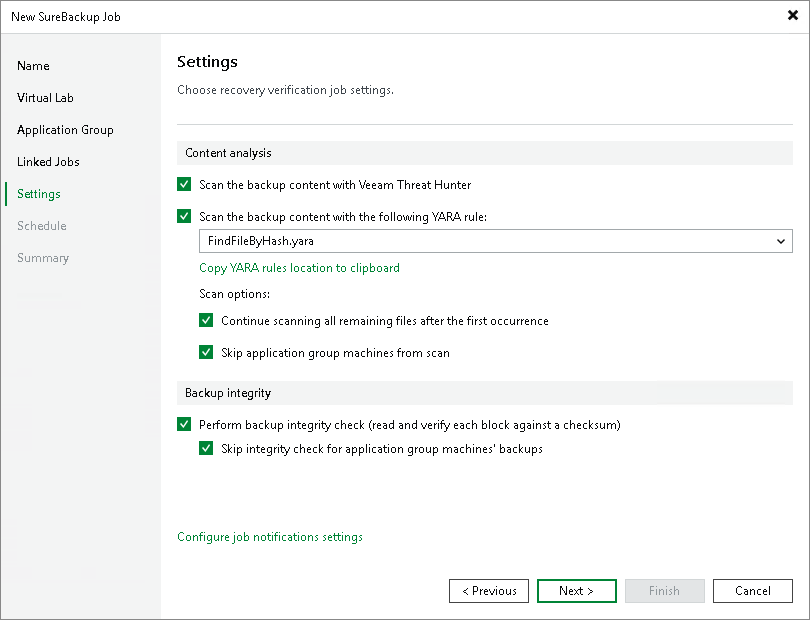The height and width of the screenshot is (620, 810).
Task: Uncheck skip integrity check for application group backups
Action: [x=206, y=448]
